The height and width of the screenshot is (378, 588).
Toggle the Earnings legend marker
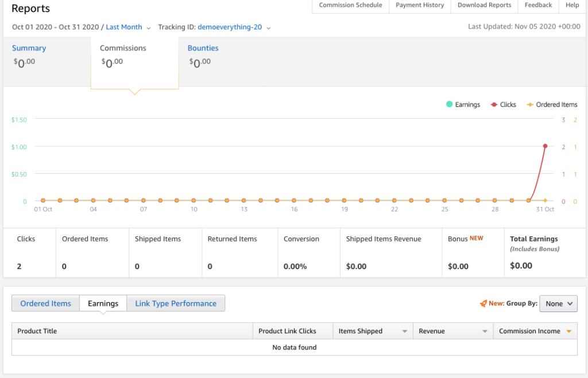coord(449,104)
